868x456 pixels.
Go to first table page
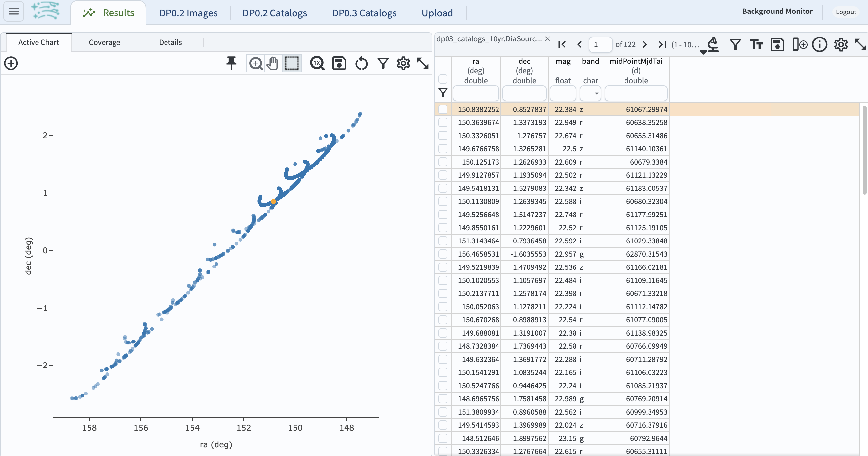point(562,44)
